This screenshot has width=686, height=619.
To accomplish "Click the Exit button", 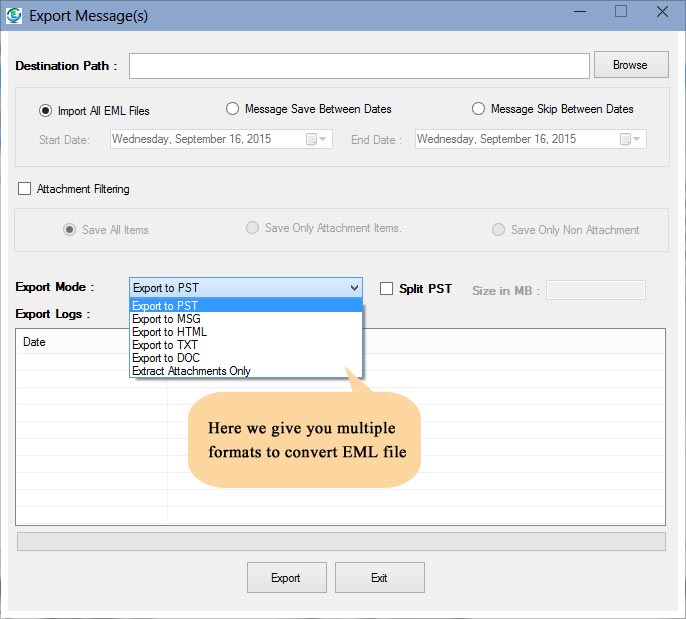I will (x=379, y=578).
